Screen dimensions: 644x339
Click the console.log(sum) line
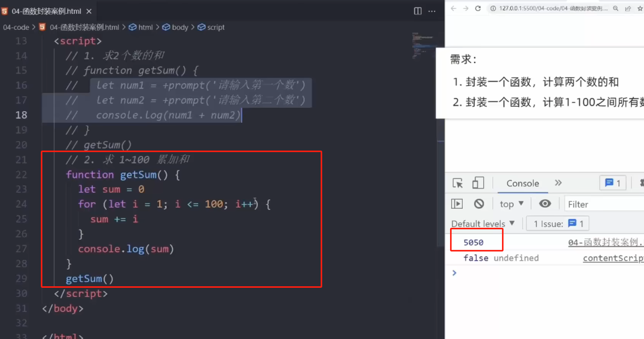coord(126,249)
